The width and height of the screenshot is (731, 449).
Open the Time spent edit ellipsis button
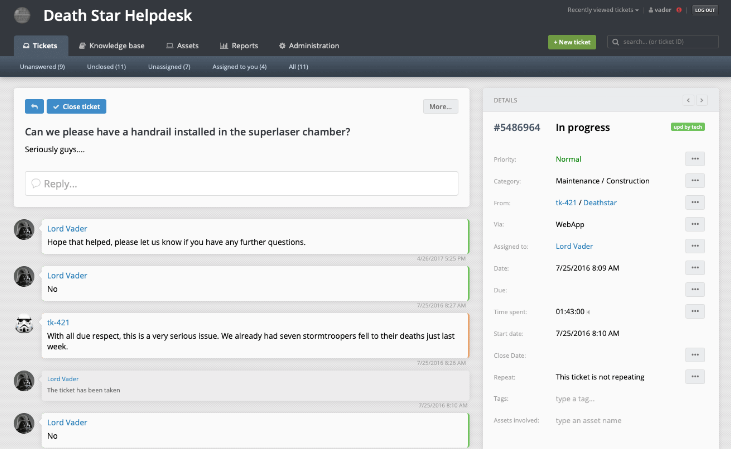click(695, 311)
